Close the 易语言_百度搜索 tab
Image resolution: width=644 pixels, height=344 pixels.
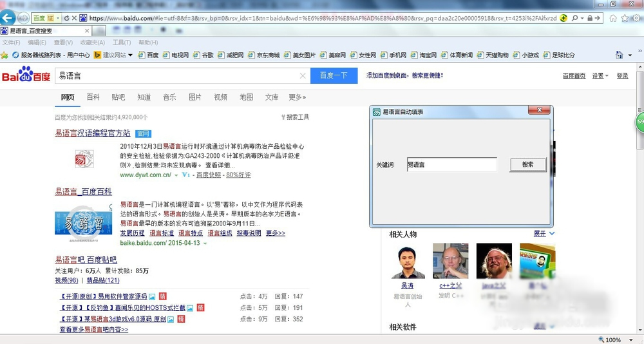tap(87, 31)
